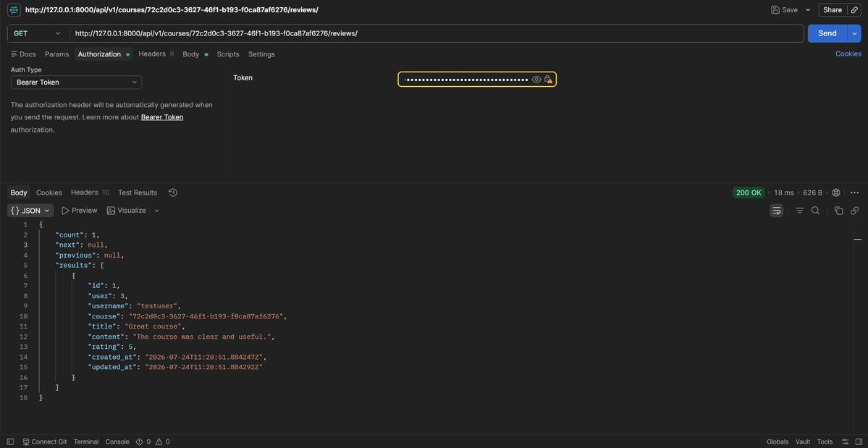Open the response Headers 10 tab
Viewport: 868px width, 448px height.
[x=90, y=193]
